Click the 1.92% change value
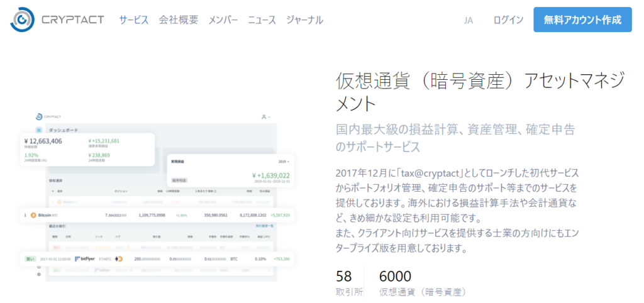The height and width of the screenshot is (303, 644). tap(31, 156)
